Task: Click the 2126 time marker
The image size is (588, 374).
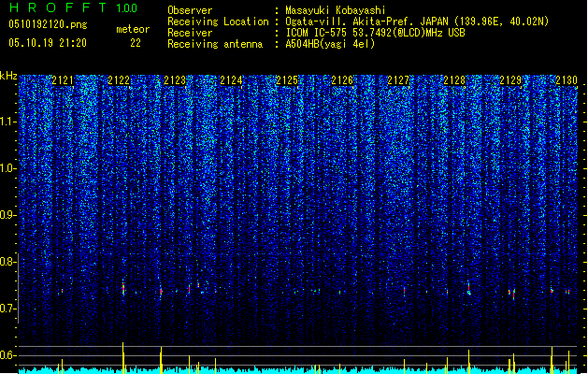Action: (342, 80)
